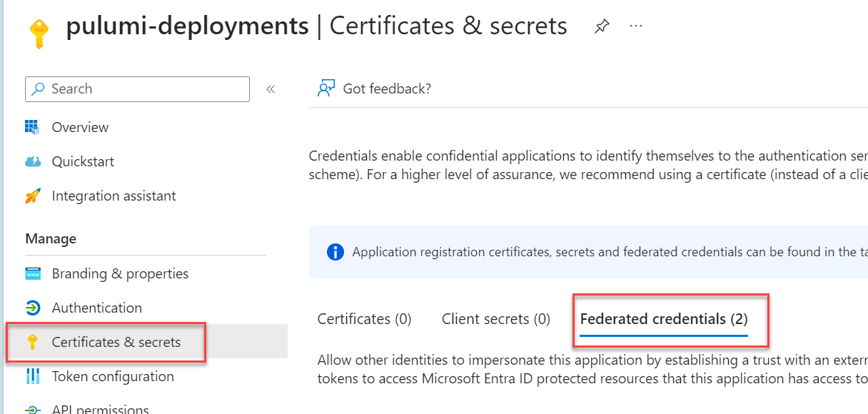
Task: Click the Overview grid icon
Action: [32, 127]
